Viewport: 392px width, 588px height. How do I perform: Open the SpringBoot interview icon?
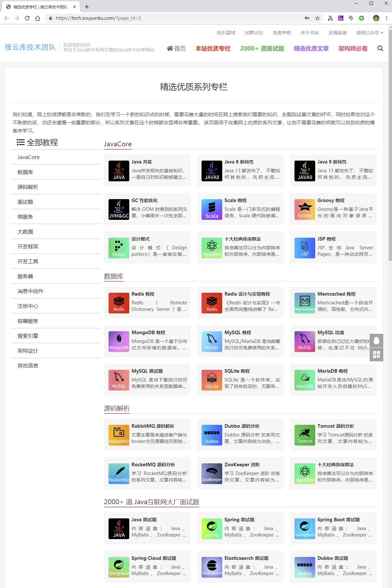pyautogui.click(x=305, y=528)
